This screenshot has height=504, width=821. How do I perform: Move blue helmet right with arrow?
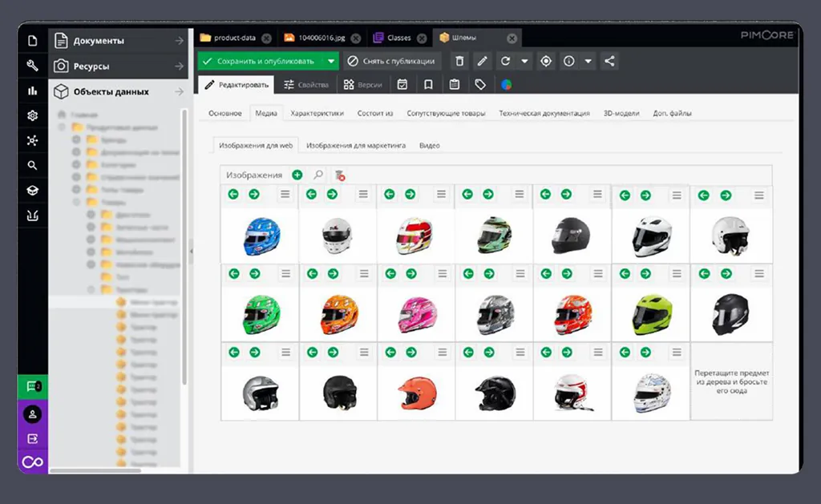[x=254, y=194]
